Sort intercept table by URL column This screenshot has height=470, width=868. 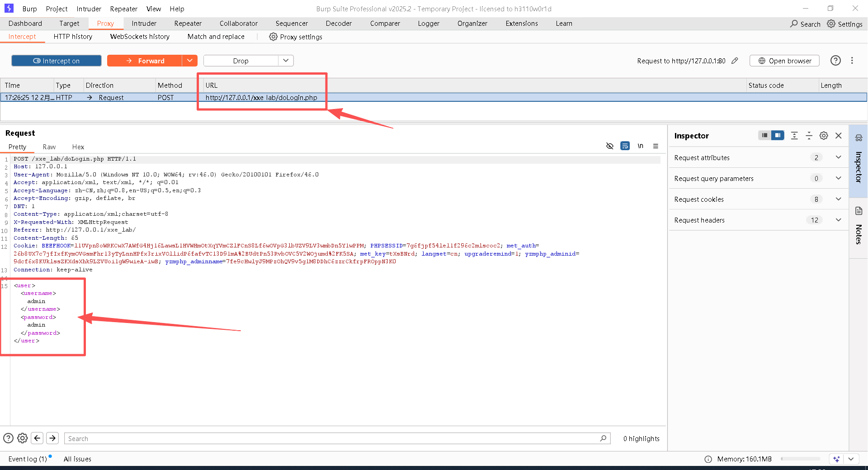(x=474, y=85)
